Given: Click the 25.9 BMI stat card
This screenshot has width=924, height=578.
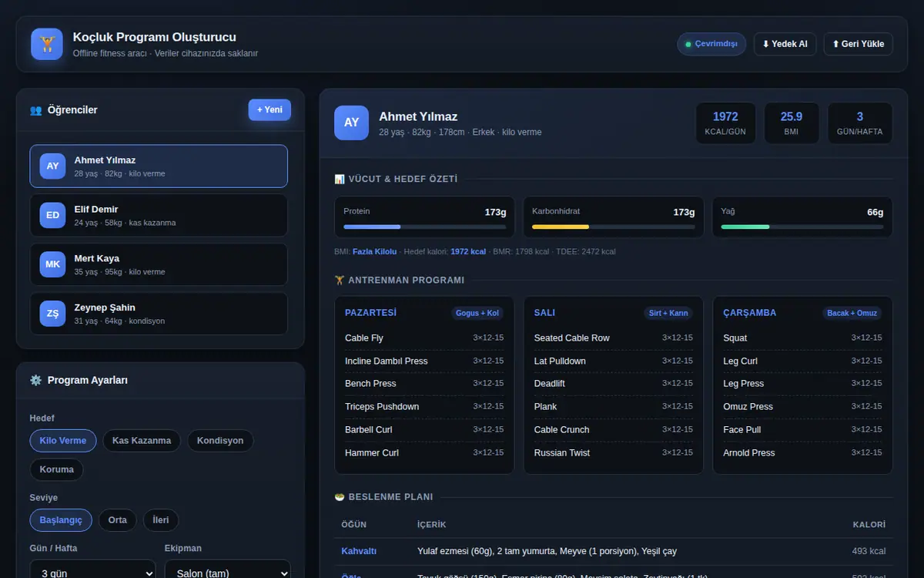Looking at the screenshot, I should (x=792, y=123).
